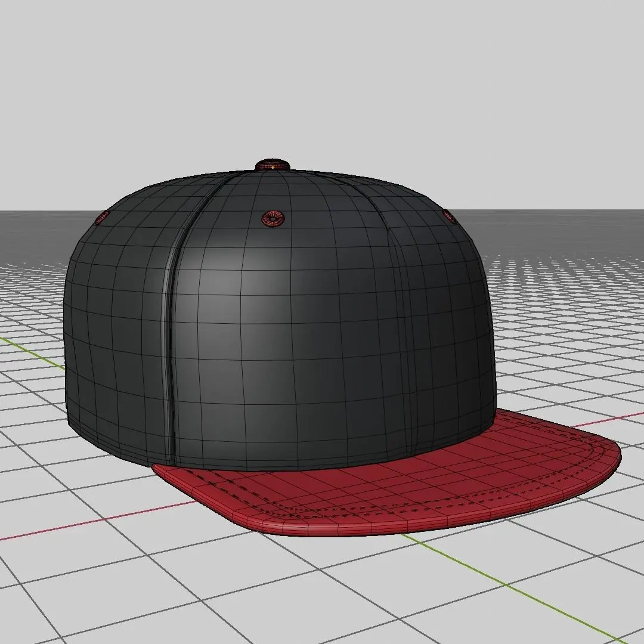
Task: Select the right side eyelet on the cap
Action: point(449,215)
